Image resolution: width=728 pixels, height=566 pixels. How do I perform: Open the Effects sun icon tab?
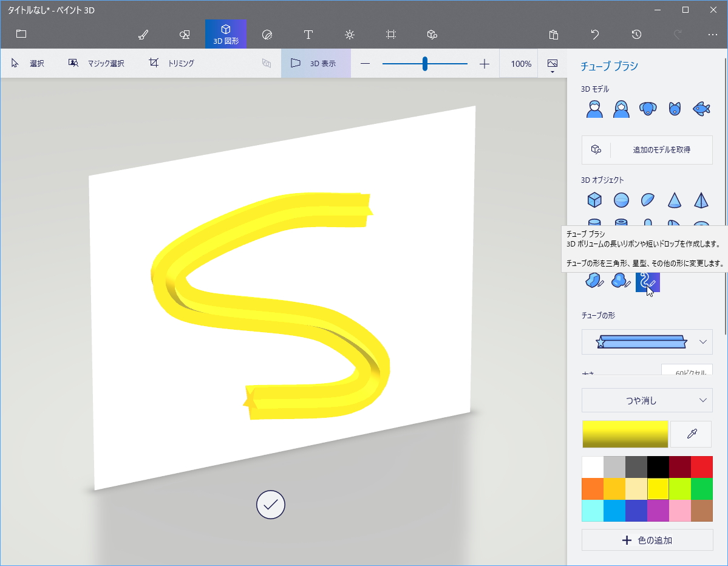(350, 35)
